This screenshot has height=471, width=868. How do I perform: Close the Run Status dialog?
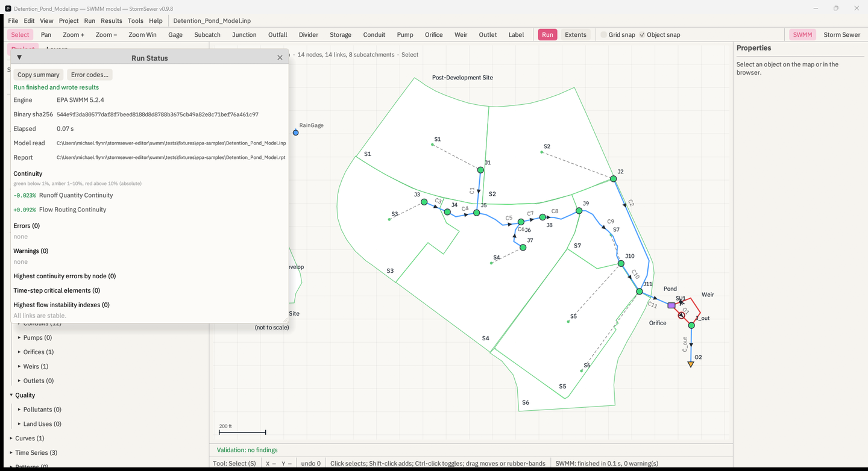pos(280,58)
